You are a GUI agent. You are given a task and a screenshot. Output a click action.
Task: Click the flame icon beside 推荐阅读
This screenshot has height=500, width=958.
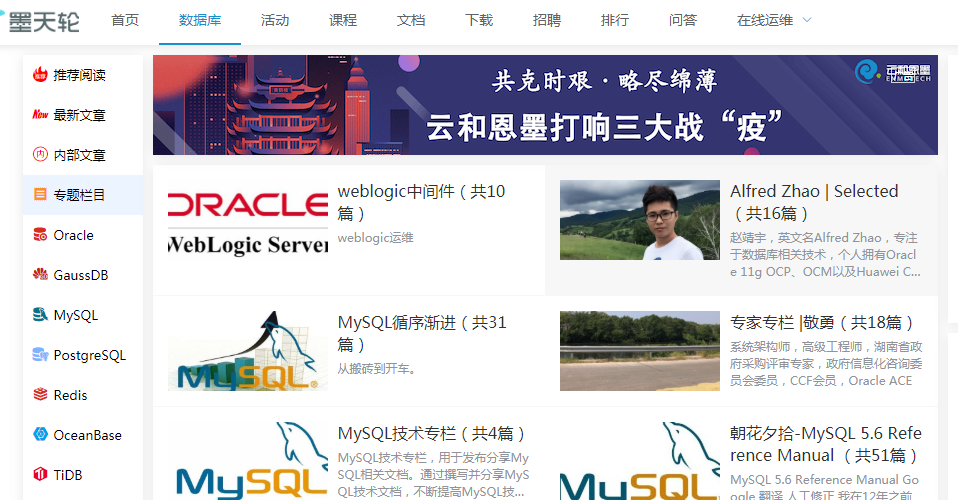point(40,75)
